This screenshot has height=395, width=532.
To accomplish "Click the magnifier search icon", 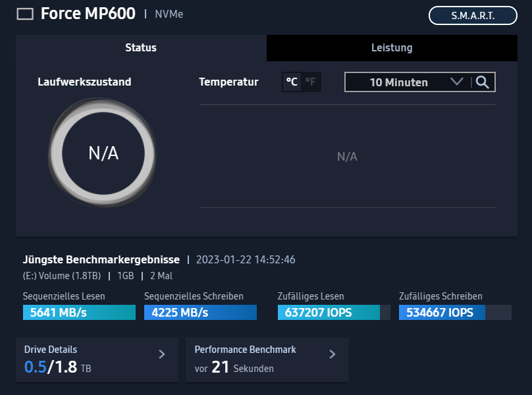I will pyautogui.click(x=482, y=82).
